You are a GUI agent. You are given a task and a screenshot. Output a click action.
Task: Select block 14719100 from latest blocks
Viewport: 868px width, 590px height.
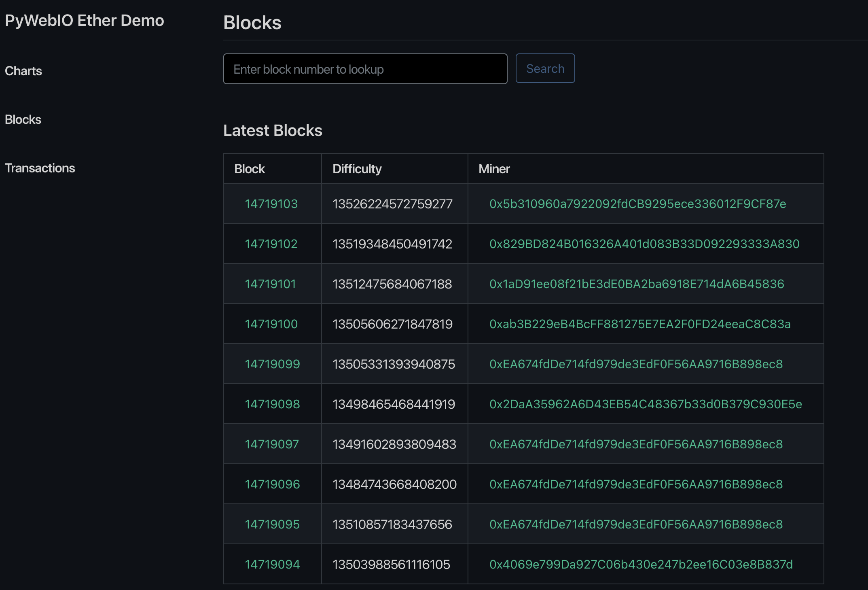point(271,324)
